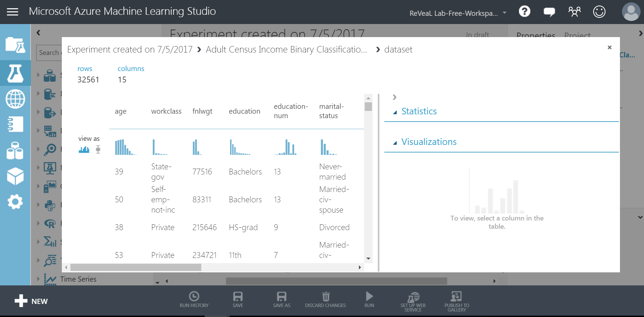Switch view to box plot mode
This screenshot has height=317, width=644.
point(98,149)
